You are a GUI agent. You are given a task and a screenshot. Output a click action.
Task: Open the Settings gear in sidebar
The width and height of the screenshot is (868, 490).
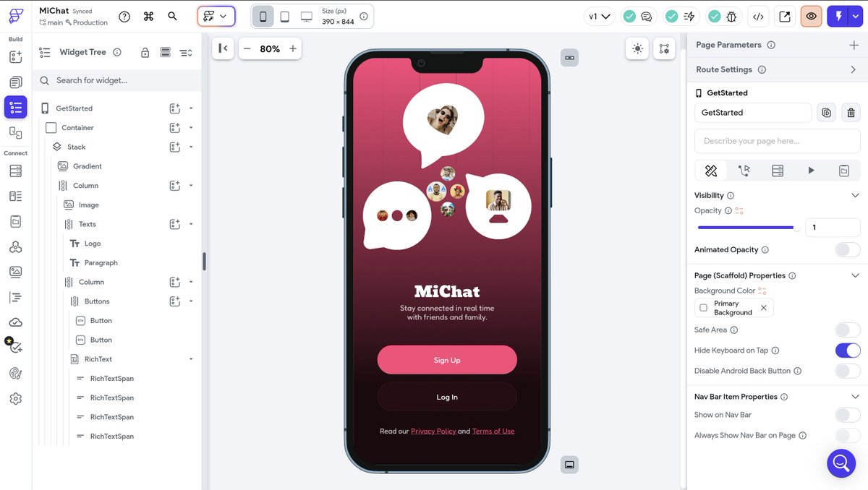16,398
